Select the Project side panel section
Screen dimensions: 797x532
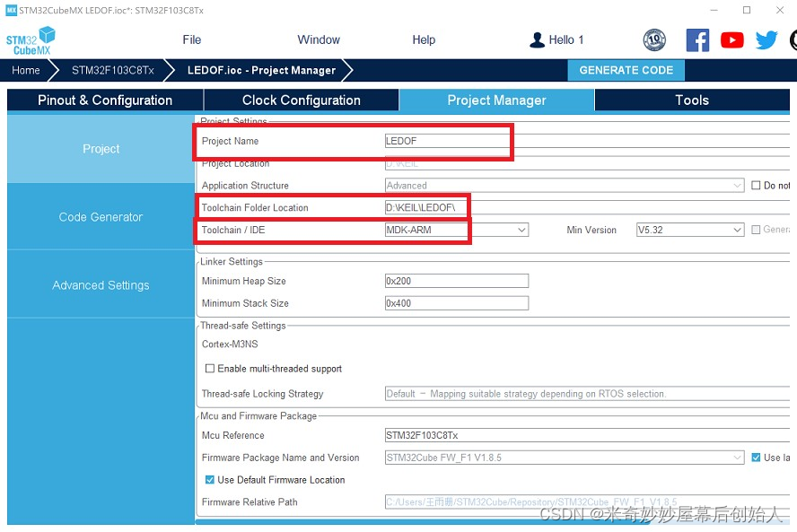click(101, 149)
